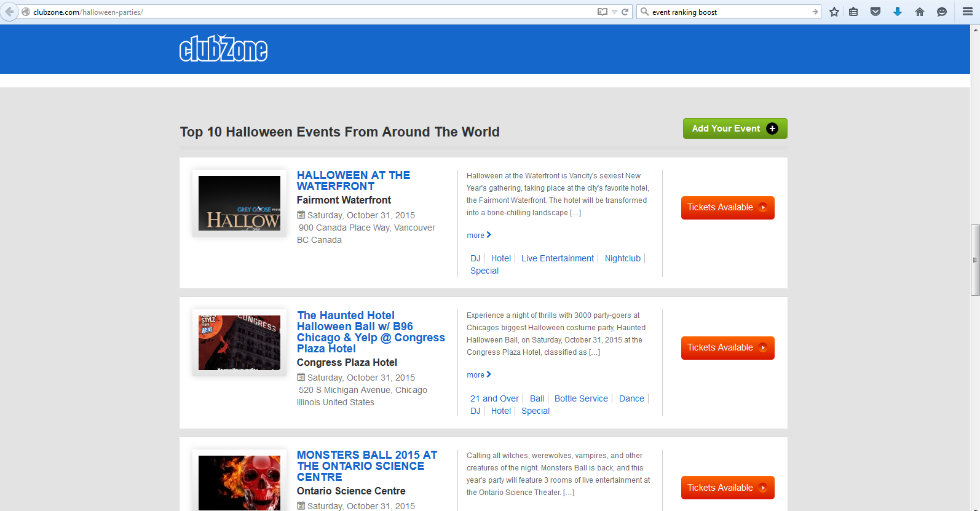Screen dimensions: 980x511
Task: Open the address bar history dropdown arrow
Action: [614, 12]
